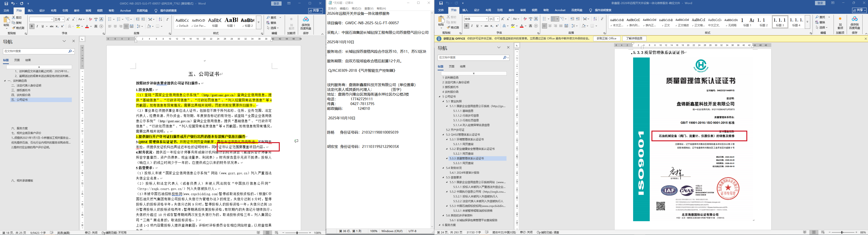Toggle Italic in the right Word window
Screen dimensions: 868x235
coord(472,26)
